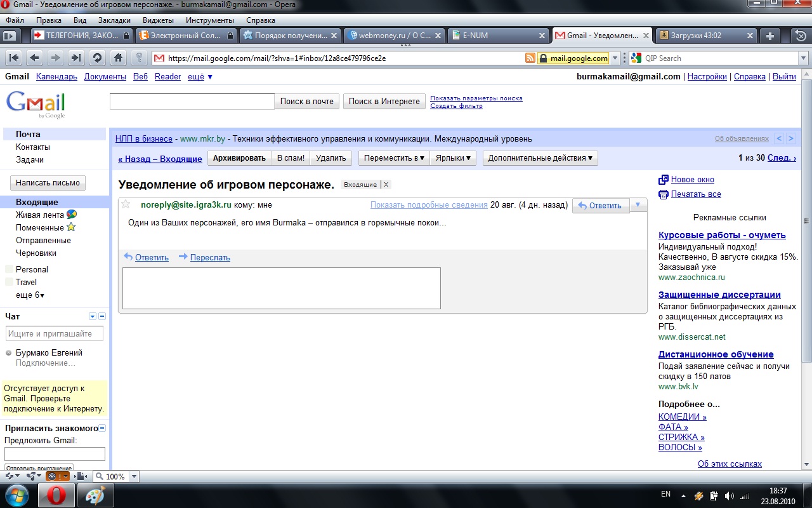Viewport: 812px width, 508px height.
Task: Reload the page with the refresh icon
Action: coord(97,58)
